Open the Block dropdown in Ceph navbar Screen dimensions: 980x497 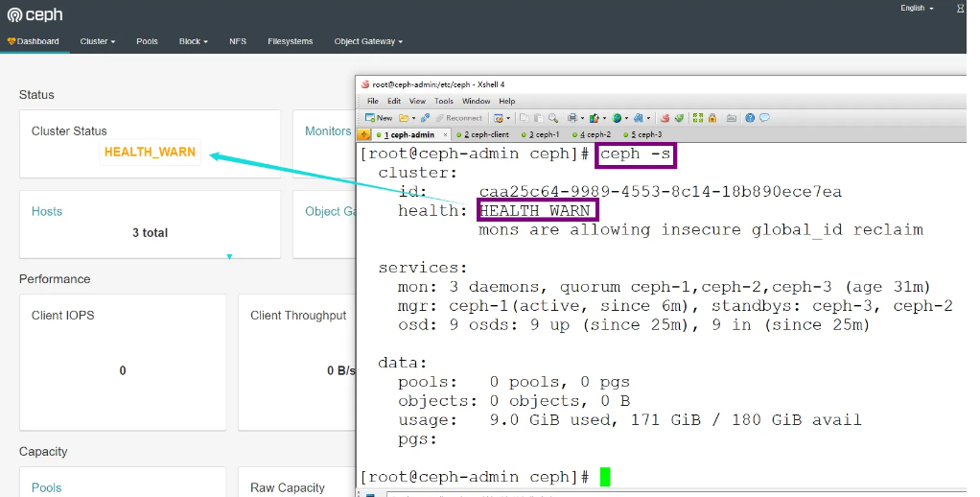click(193, 41)
